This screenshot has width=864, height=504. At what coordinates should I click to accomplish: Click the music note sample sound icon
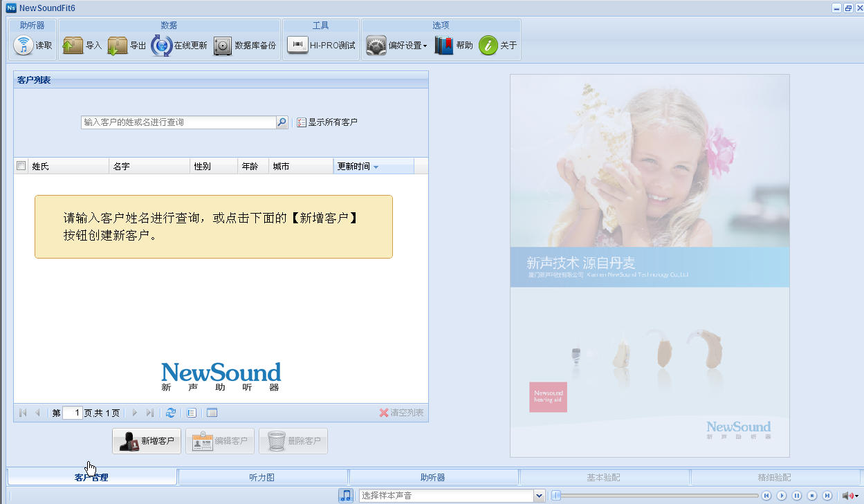(x=346, y=496)
